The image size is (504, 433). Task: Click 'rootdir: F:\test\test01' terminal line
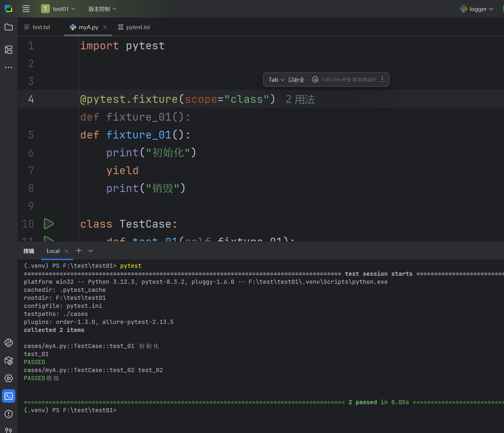(x=65, y=298)
